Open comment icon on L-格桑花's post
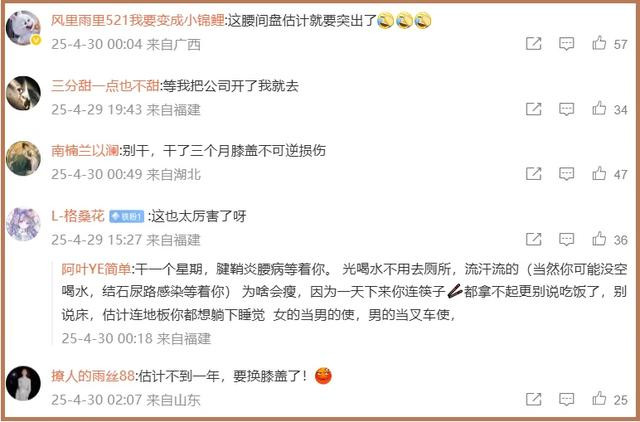Image resolution: width=640 pixels, height=422 pixels. 566,240
